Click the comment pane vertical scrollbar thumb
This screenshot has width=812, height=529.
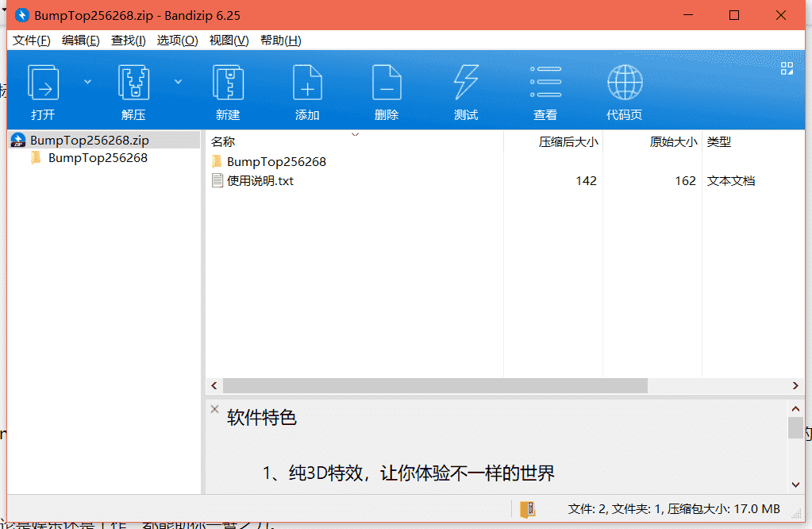point(795,428)
